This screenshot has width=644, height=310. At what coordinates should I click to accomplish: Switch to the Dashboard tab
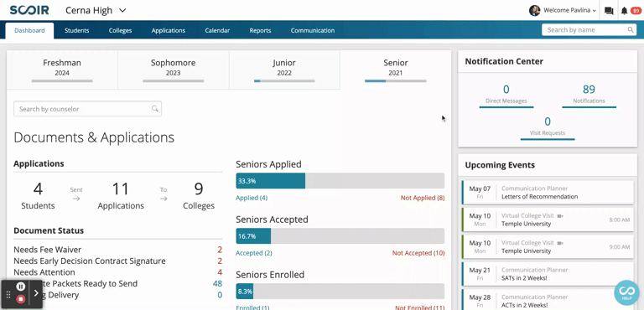[x=29, y=30]
